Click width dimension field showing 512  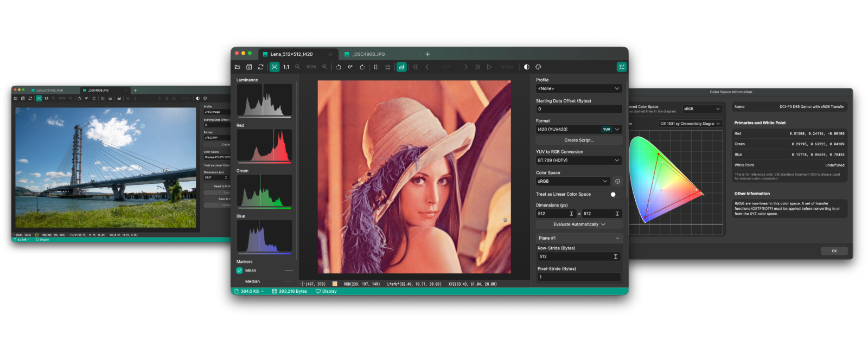tap(556, 214)
